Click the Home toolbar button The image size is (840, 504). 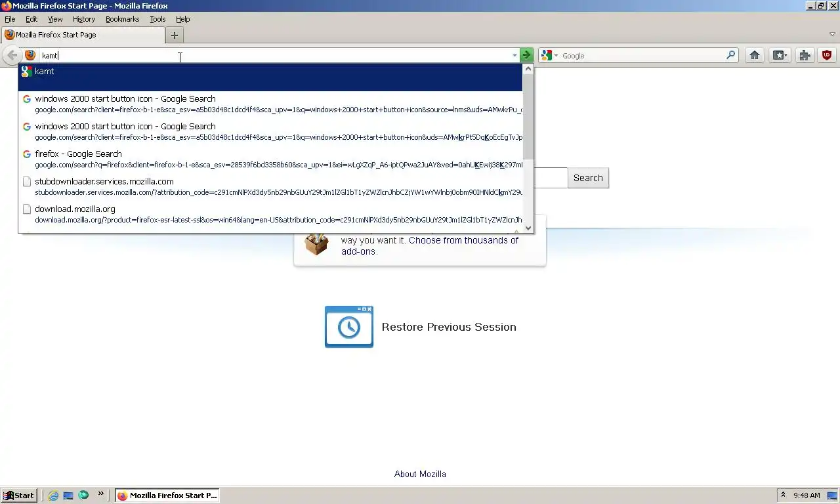tap(755, 56)
